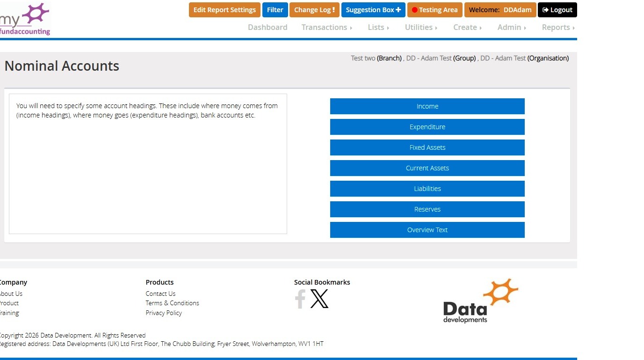This screenshot has width=644, height=360.
Task: Click the Edit Report Settings button
Action: [224, 10]
